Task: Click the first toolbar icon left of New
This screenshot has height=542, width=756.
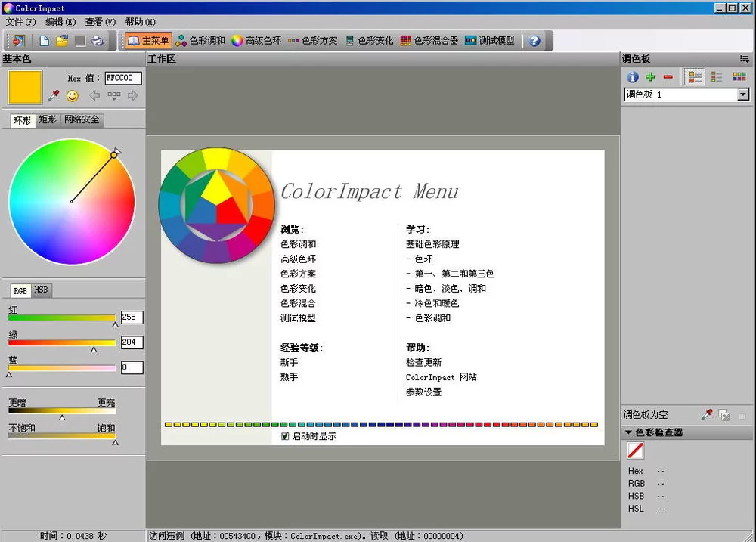Action: pyautogui.click(x=18, y=41)
